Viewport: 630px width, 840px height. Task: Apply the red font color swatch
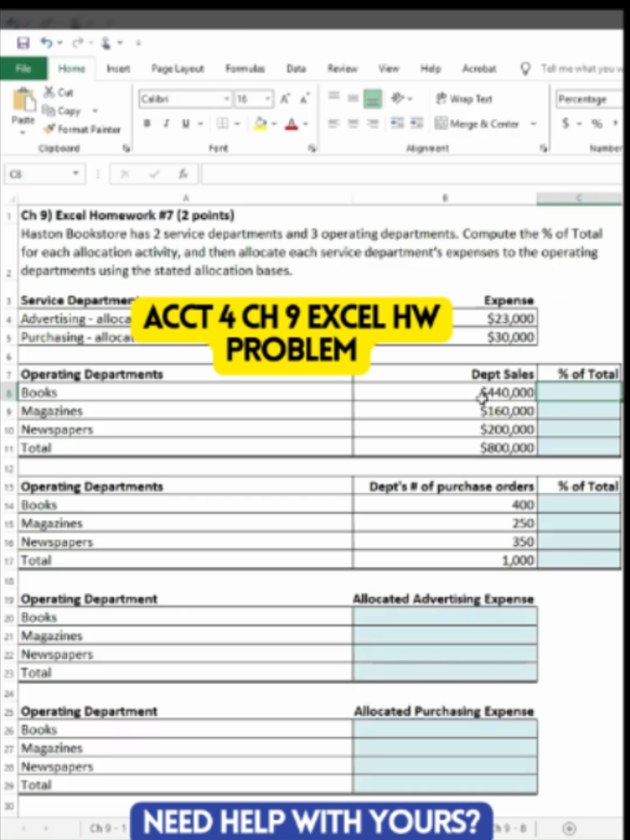pos(291,124)
